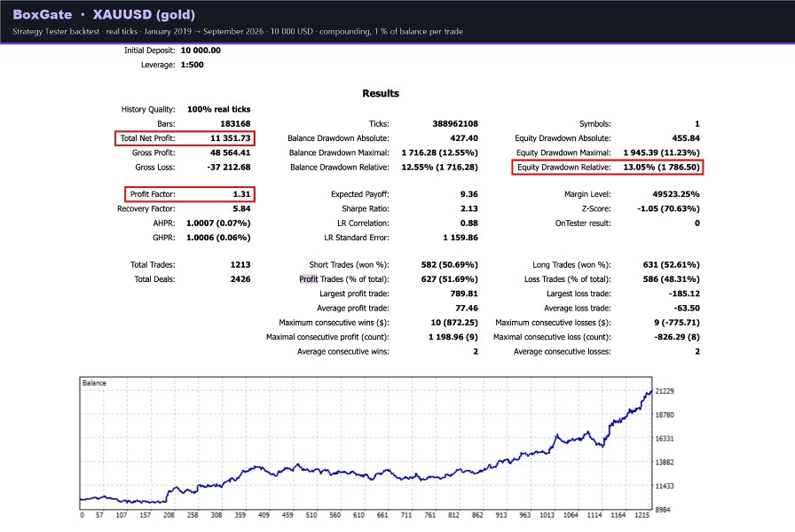The width and height of the screenshot is (795, 532).
Task: Click the Balance label in the chart
Action: click(x=94, y=383)
